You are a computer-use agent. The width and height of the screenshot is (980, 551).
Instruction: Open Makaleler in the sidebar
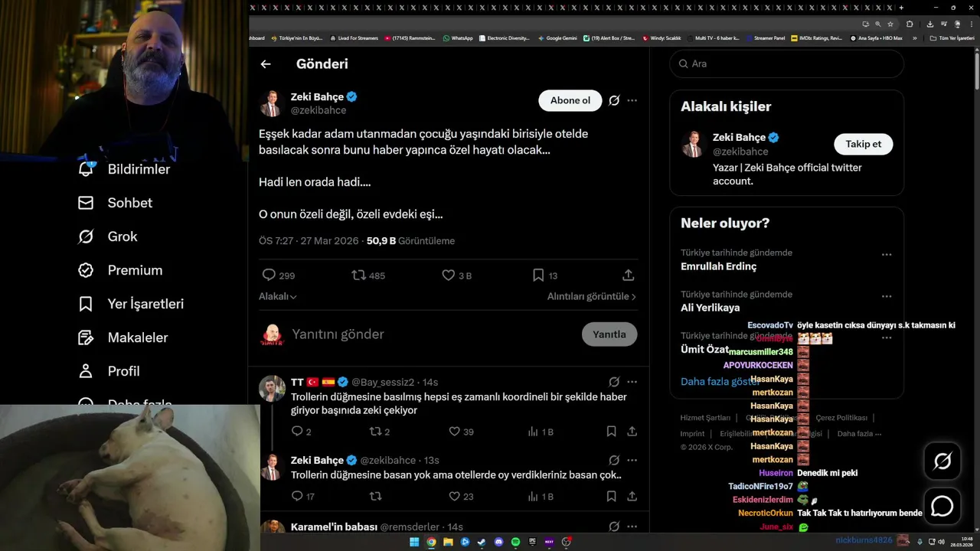[122, 337]
